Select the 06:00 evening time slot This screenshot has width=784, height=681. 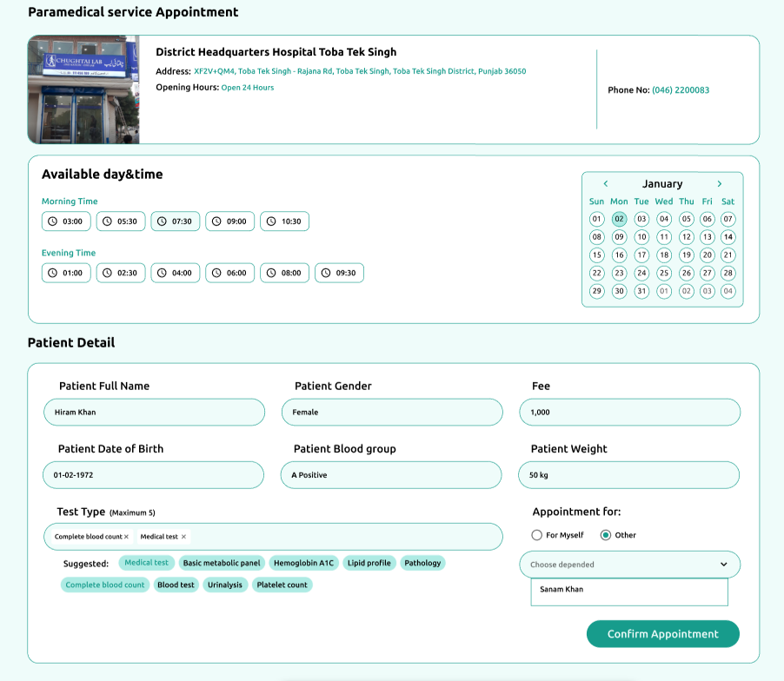click(230, 273)
